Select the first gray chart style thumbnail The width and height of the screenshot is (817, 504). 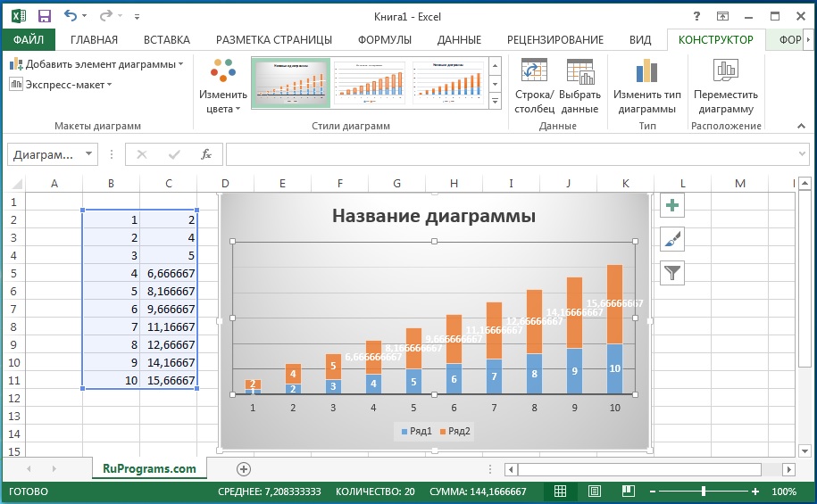pyautogui.click(x=291, y=83)
